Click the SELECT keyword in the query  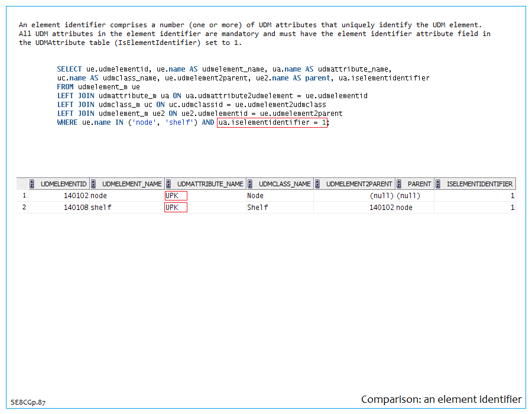pyautogui.click(x=69, y=69)
